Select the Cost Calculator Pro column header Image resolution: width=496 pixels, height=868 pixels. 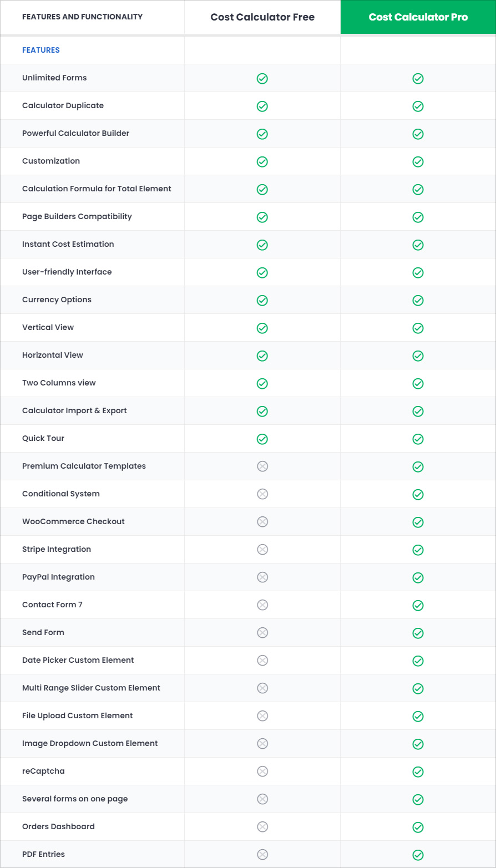(418, 17)
